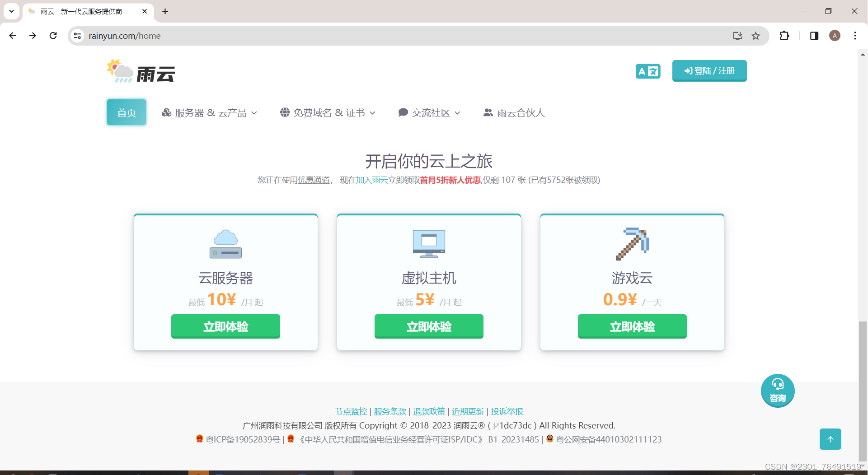Open the Chrome three-dot menu
The height and width of the screenshot is (475, 868).
click(x=855, y=36)
